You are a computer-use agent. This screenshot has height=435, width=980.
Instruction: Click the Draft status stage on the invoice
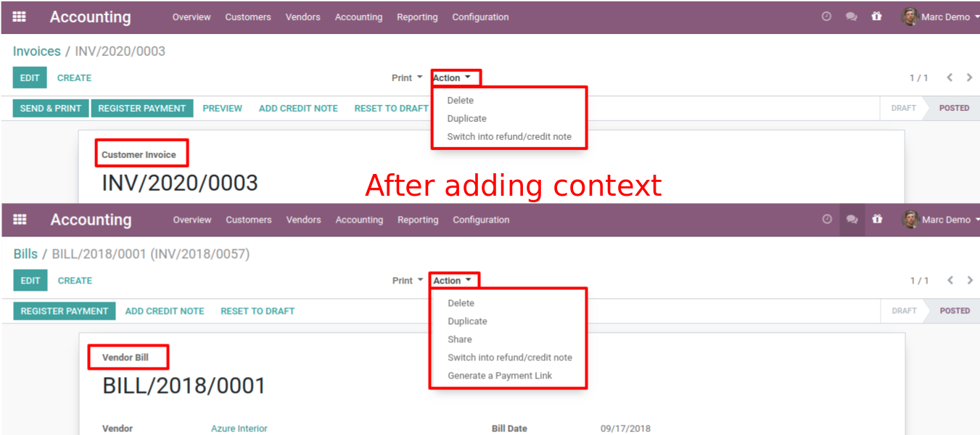(x=903, y=108)
